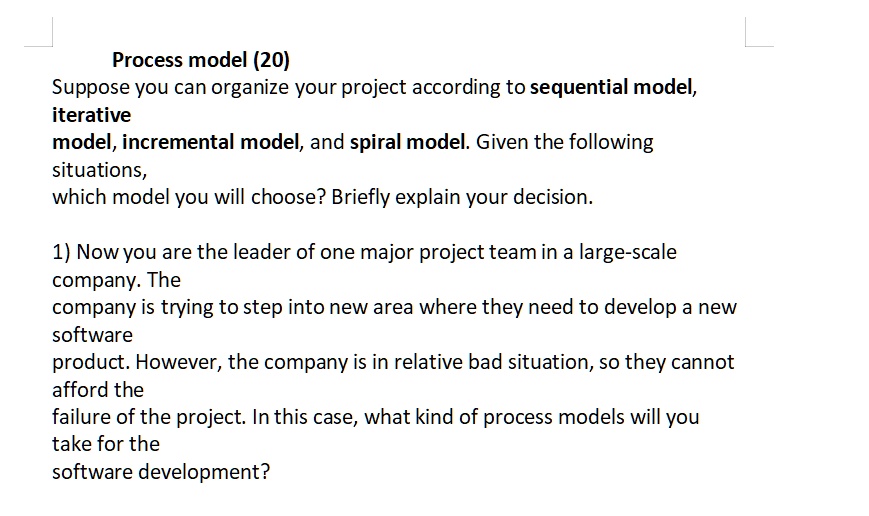Click the bold phrase 'spiral model'
The height and width of the screenshot is (516, 869).
click(x=407, y=142)
